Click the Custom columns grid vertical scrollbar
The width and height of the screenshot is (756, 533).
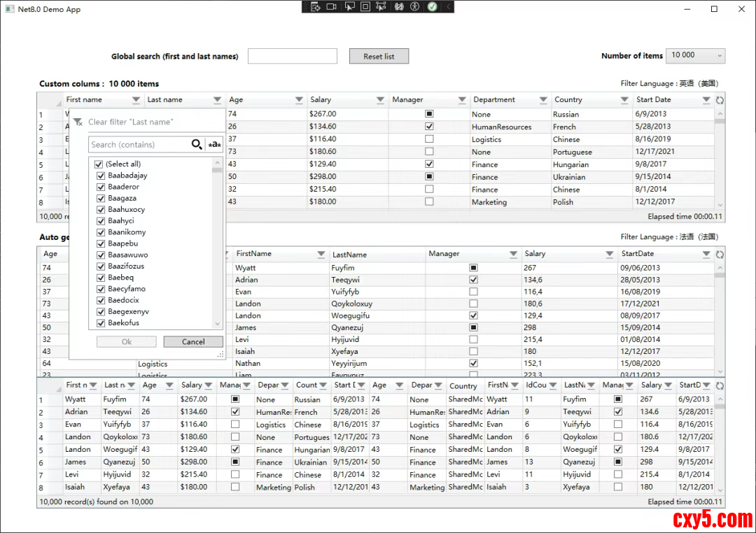(720, 159)
